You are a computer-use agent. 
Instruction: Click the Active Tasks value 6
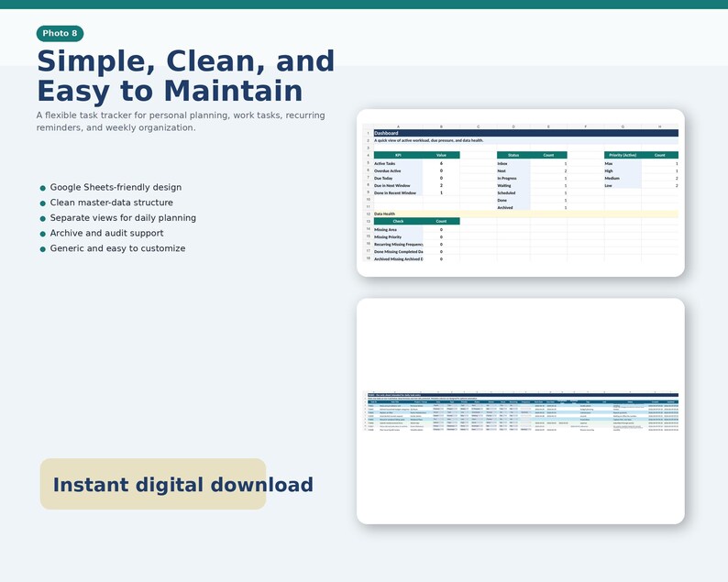click(x=441, y=163)
